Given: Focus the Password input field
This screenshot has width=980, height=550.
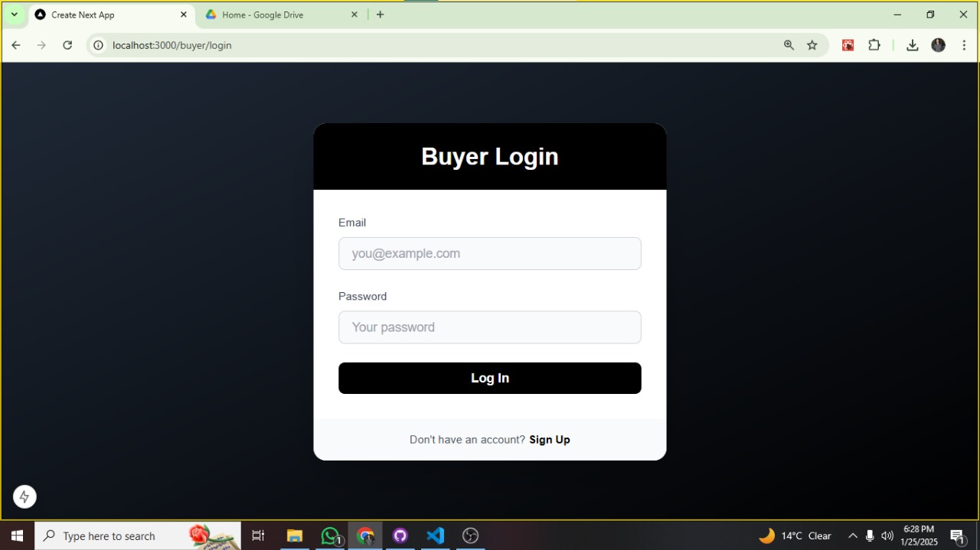Looking at the screenshot, I should click(x=490, y=327).
